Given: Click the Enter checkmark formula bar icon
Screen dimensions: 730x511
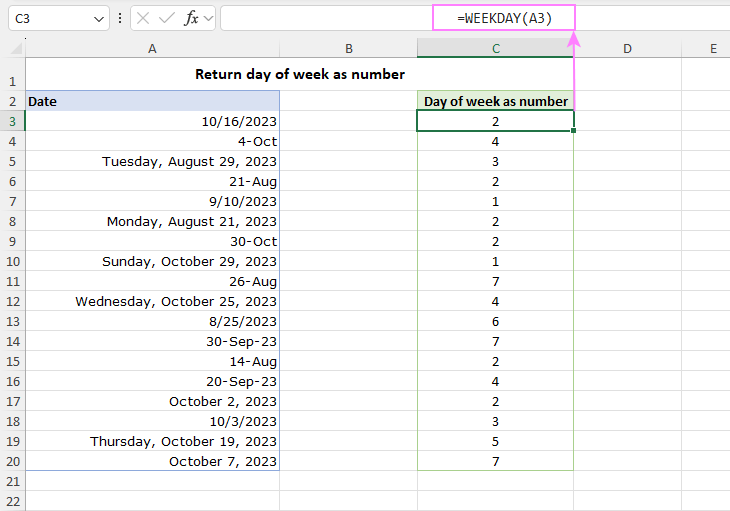Looking at the screenshot, I should tap(166, 19).
